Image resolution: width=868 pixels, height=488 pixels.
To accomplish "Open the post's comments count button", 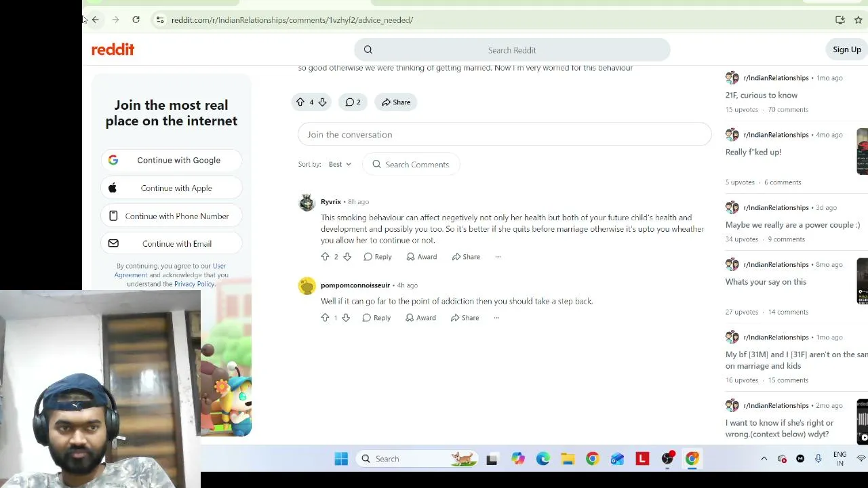I will 353,102.
